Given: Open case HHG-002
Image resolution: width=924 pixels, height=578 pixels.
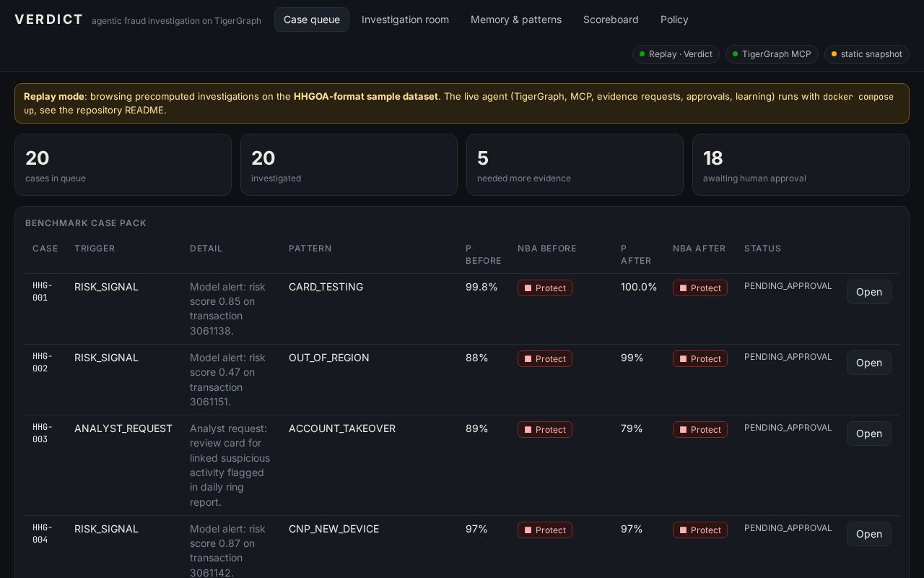Looking at the screenshot, I should pyautogui.click(x=869, y=363).
